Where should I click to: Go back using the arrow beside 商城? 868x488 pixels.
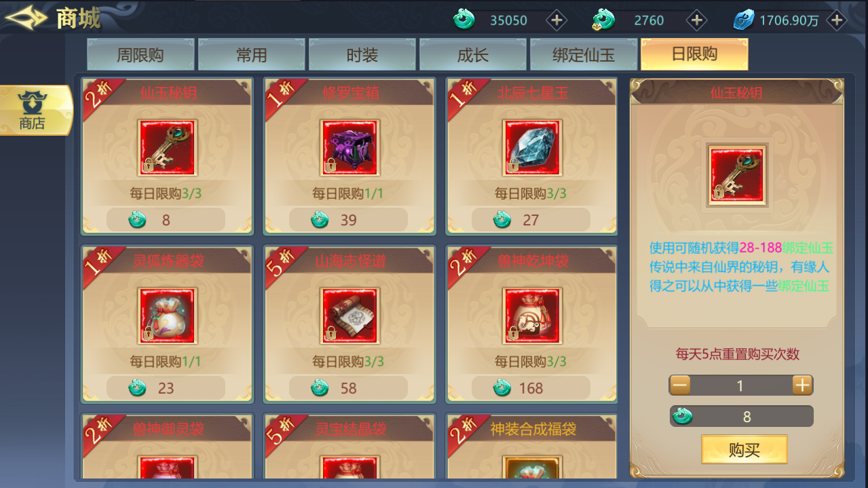coord(26,18)
